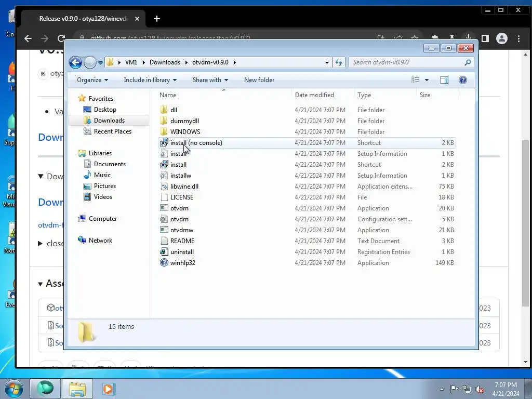Open Explorer help icon
532x399 pixels.
463,79
